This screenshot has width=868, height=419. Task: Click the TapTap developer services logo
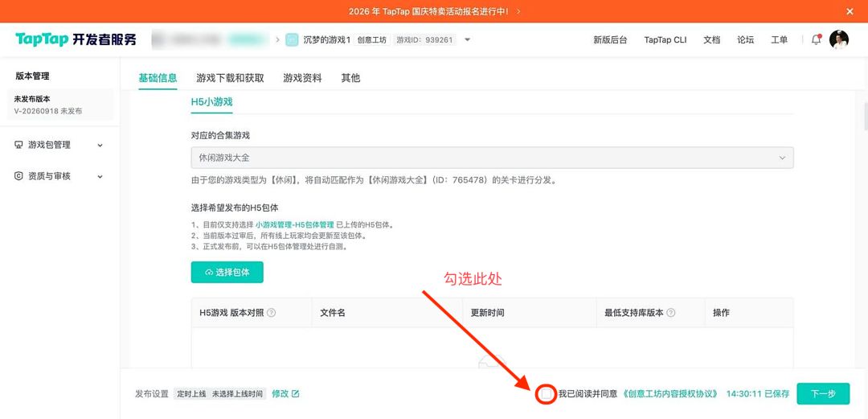click(x=76, y=40)
